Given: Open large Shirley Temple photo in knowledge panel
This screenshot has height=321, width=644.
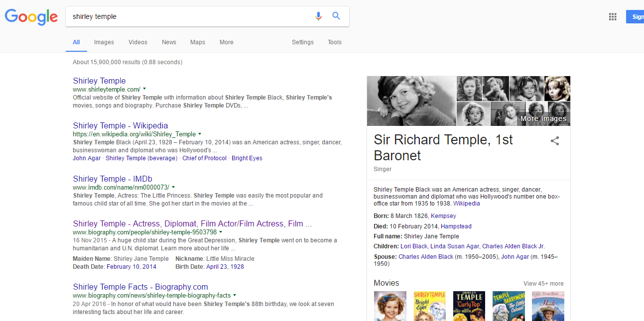Looking at the screenshot, I should tap(411, 101).
